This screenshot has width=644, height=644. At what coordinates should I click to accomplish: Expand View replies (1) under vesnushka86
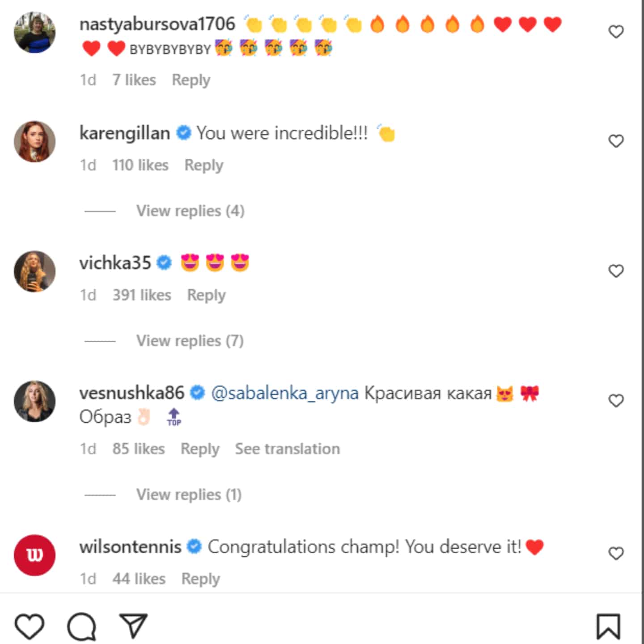pyautogui.click(x=189, y=495)
